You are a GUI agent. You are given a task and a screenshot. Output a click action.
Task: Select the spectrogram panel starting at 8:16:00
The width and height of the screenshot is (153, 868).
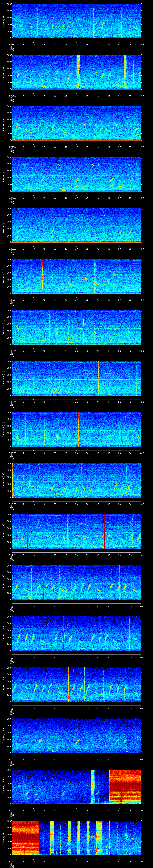pos(77,786)
